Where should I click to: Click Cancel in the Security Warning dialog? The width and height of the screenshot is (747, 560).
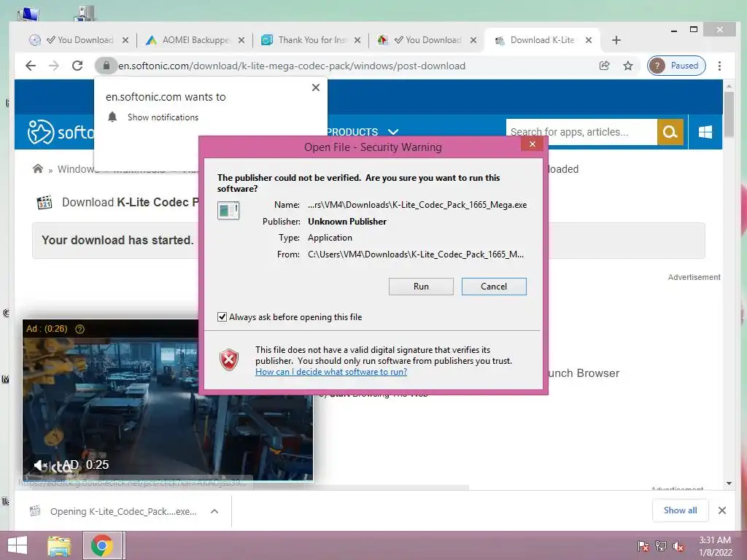494,286
